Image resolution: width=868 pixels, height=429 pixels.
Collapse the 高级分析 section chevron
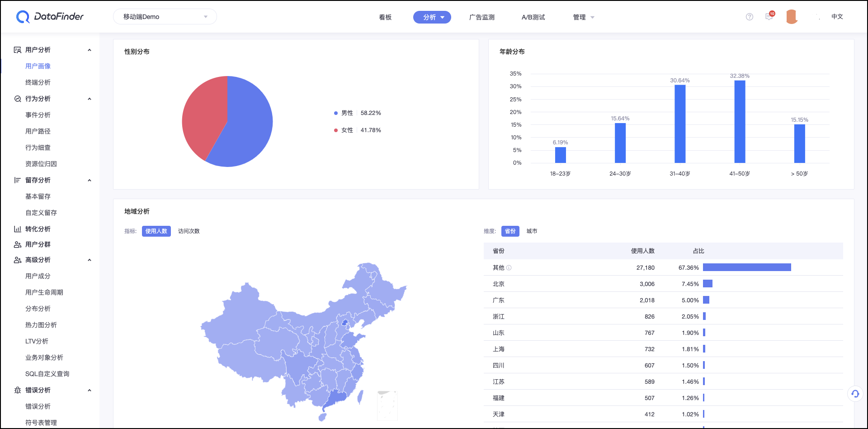[90, 260]
